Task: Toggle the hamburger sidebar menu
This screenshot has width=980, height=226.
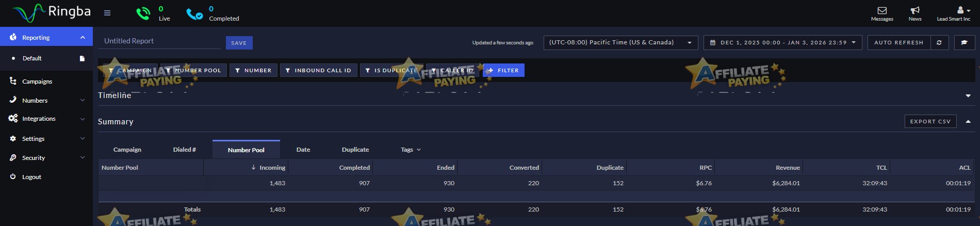Action: pos(107,13)
